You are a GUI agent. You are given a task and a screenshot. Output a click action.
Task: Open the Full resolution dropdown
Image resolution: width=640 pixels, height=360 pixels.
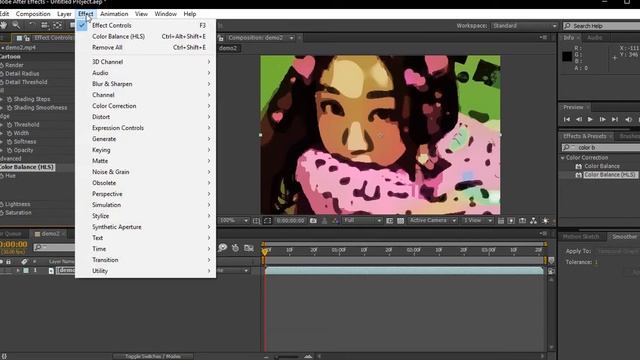coord(362,221)
